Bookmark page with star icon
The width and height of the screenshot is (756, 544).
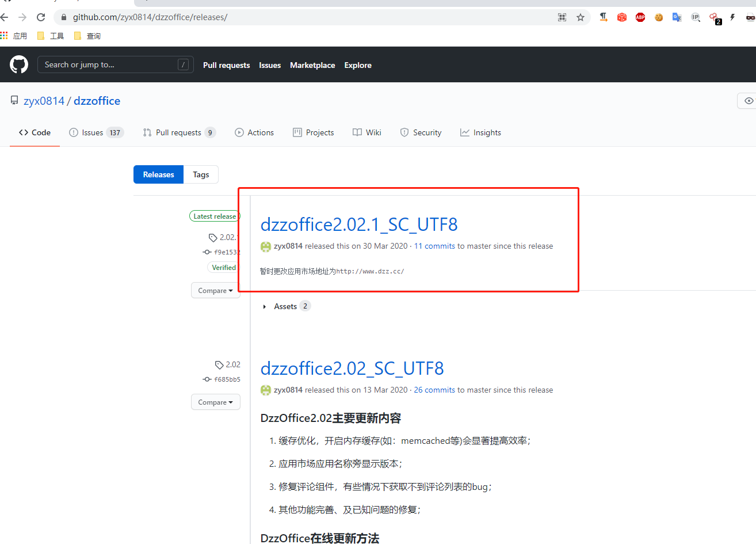(x=581, y=17)
